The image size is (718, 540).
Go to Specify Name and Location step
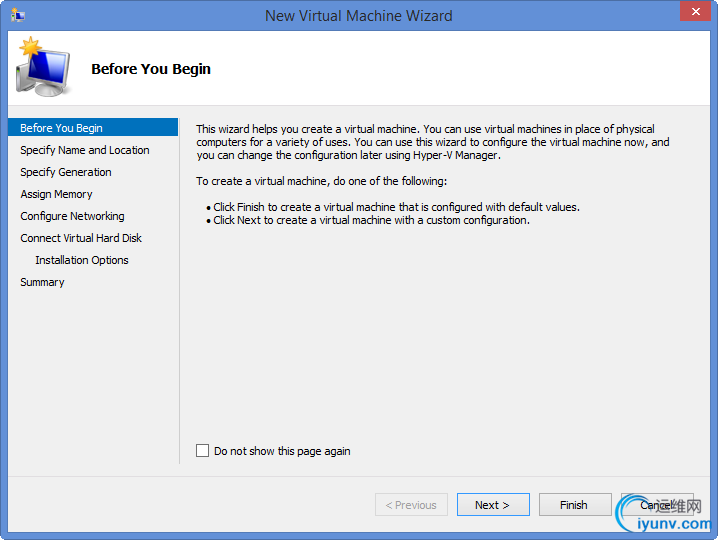click(x=85, y=150)
